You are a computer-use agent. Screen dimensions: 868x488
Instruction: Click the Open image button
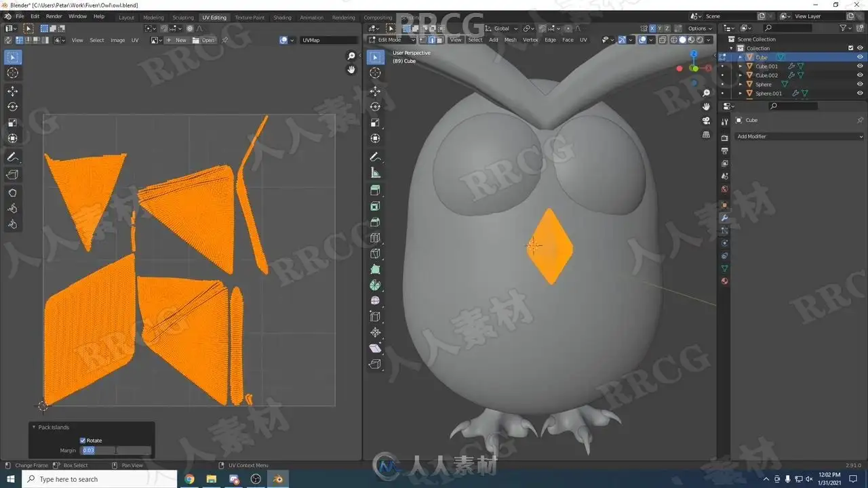coord(204,40)
